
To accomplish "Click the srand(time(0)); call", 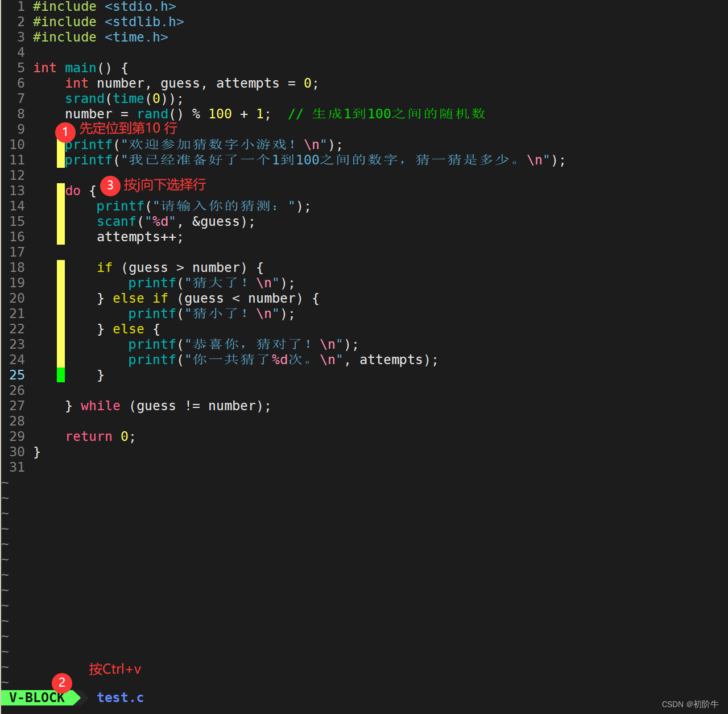I will (x=124, y=98).
